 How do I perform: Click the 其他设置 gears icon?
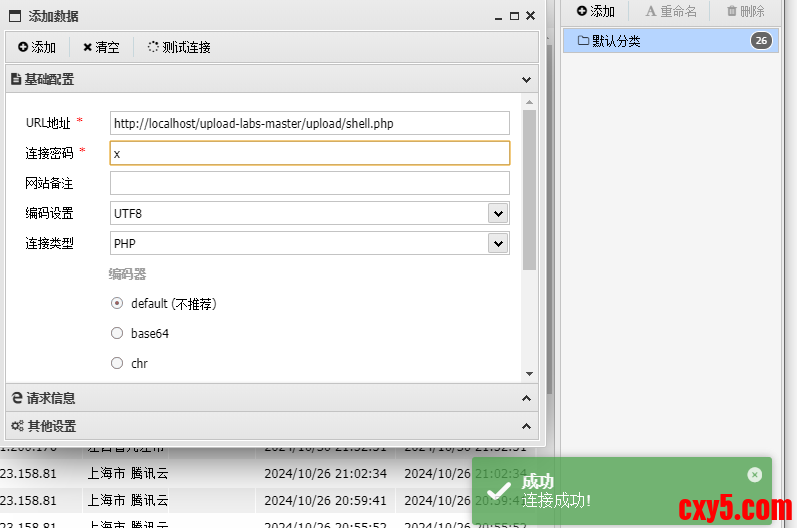(18, 426)
